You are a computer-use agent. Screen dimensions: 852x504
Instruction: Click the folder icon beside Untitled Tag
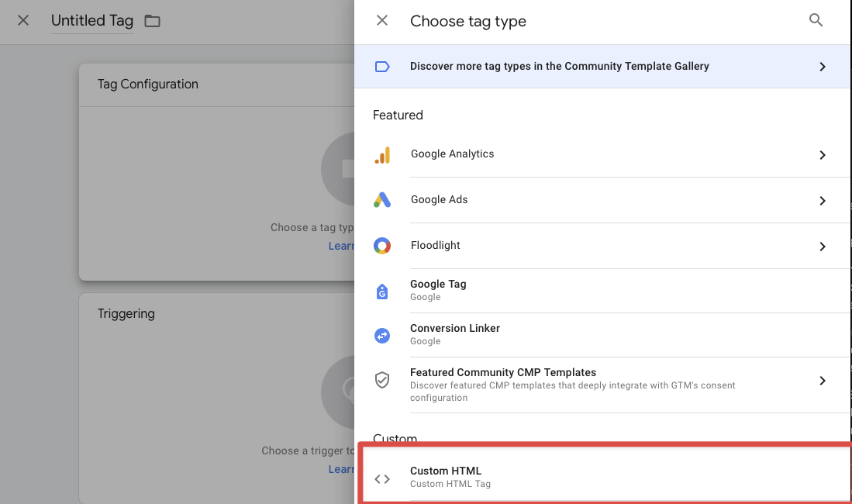[x=151, y=21]
